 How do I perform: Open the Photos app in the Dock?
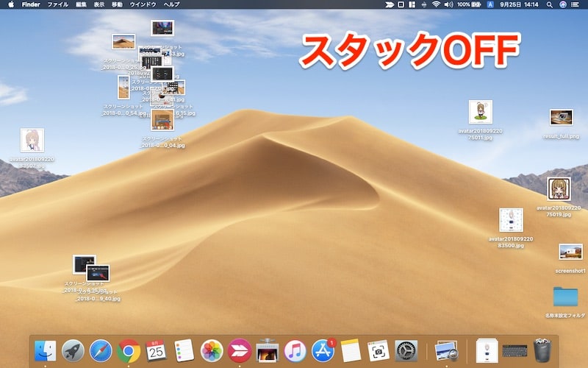coord(212,350)
